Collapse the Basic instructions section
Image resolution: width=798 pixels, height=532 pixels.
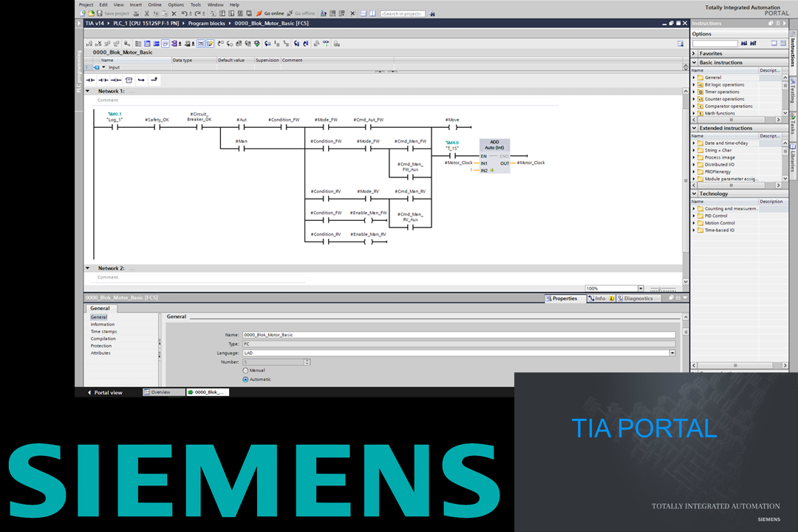click(x=694, y=63)
